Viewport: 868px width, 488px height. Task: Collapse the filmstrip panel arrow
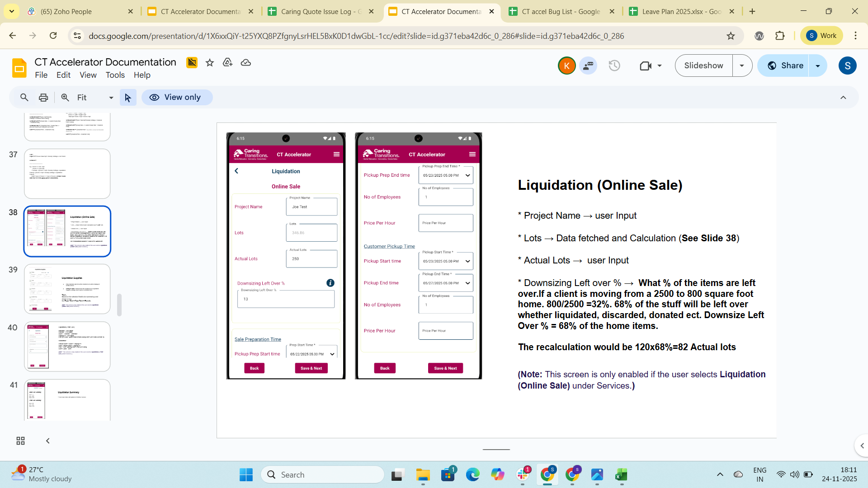(47, 441)
